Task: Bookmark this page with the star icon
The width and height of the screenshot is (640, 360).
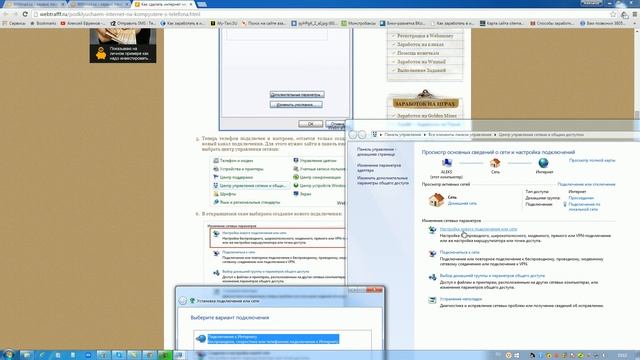Action: click(613, 14)
